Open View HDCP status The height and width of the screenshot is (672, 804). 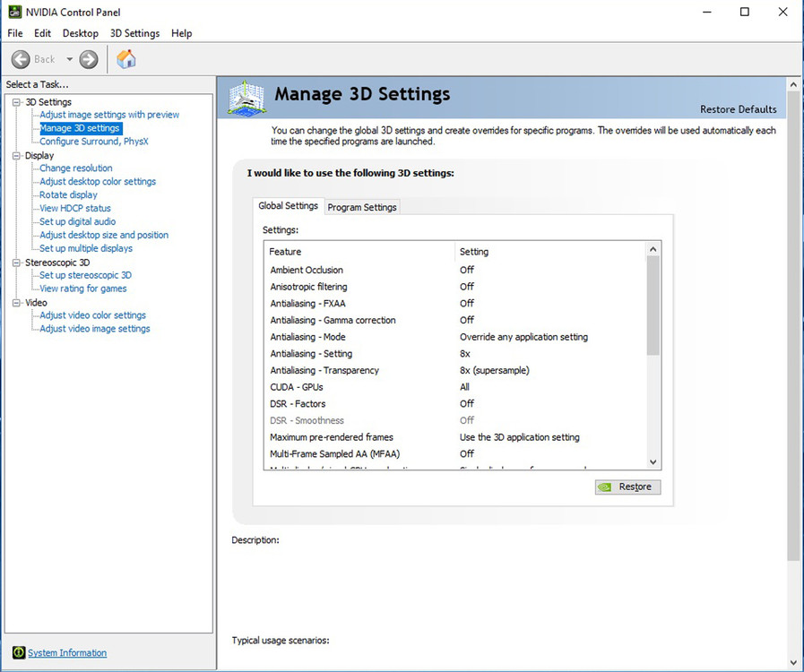coord(75,208)
